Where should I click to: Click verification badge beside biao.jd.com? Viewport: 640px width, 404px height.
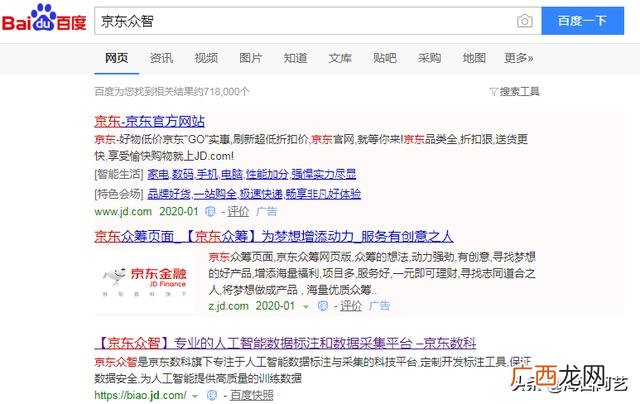pos(212,395)
